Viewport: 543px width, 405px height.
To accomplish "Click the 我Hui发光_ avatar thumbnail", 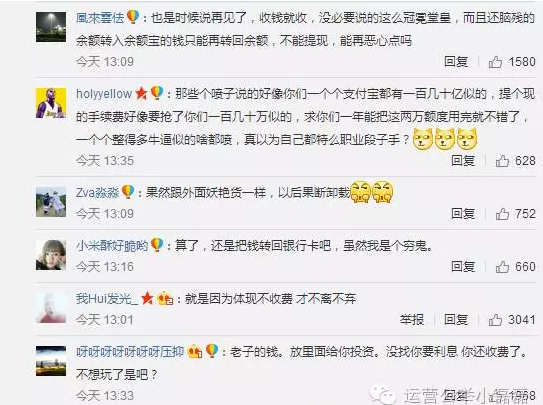I will [51, 308].
